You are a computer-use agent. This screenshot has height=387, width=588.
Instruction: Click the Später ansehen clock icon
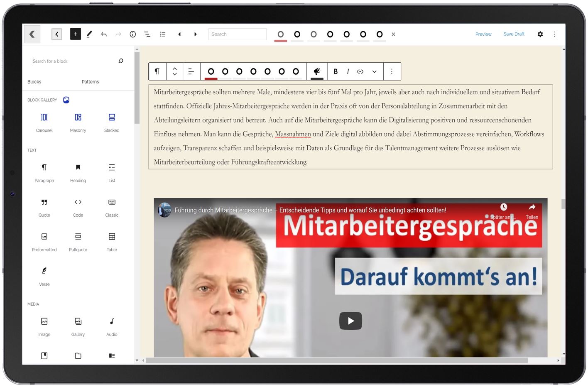503,207
